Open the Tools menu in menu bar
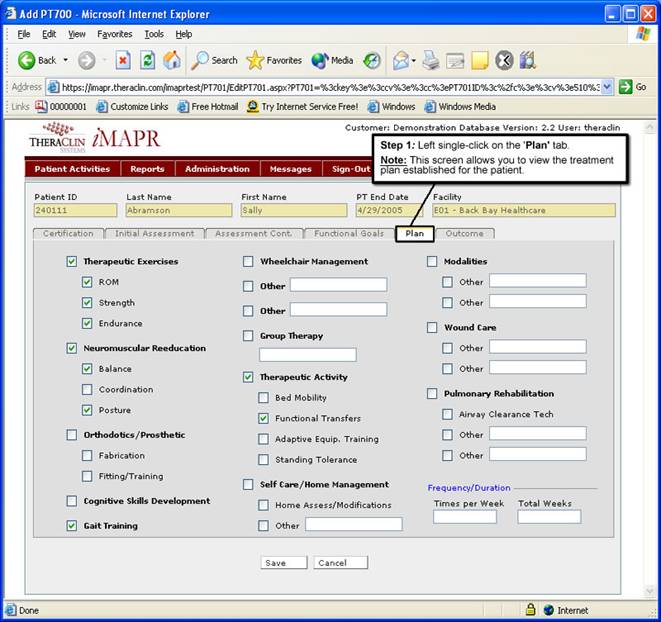This screenshot has height=622, width=661. click(153, 34)
